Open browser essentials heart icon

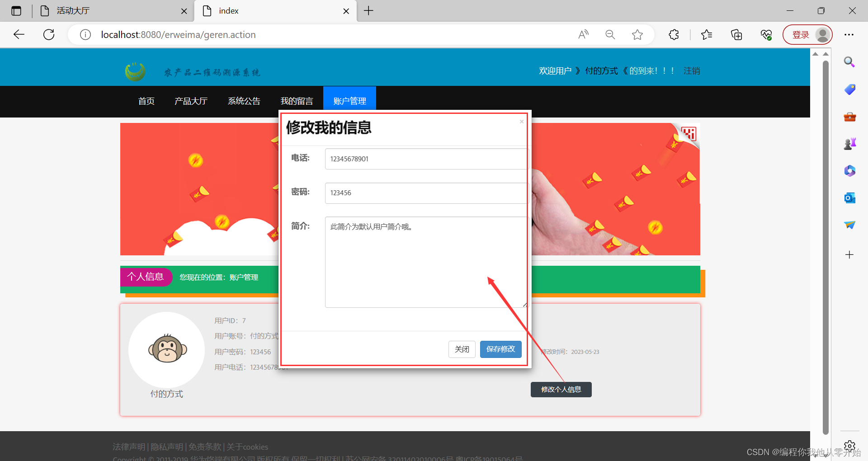pos(766,35)
